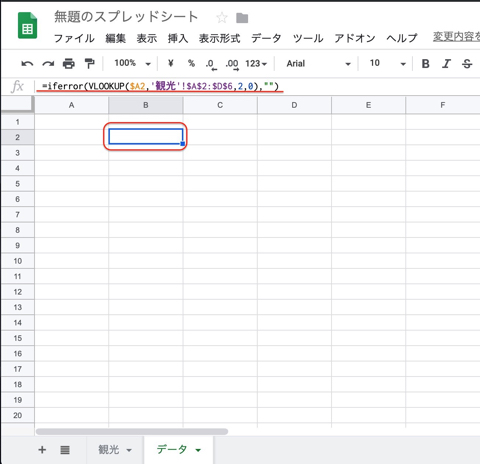The width and height of the screenshot is (480, 464).
Task: Toggle bold formatting
Action: tap(425, 63)
